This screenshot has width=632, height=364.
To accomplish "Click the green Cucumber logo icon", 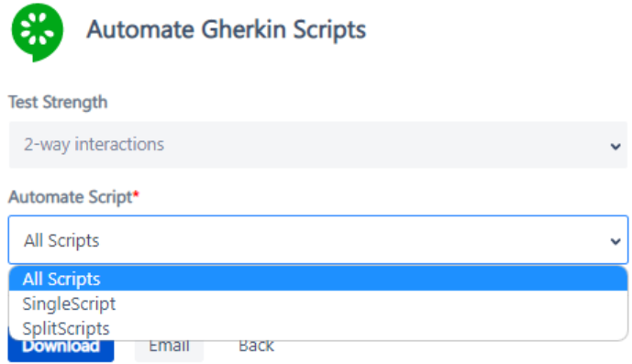I will (x=37, y=32).
